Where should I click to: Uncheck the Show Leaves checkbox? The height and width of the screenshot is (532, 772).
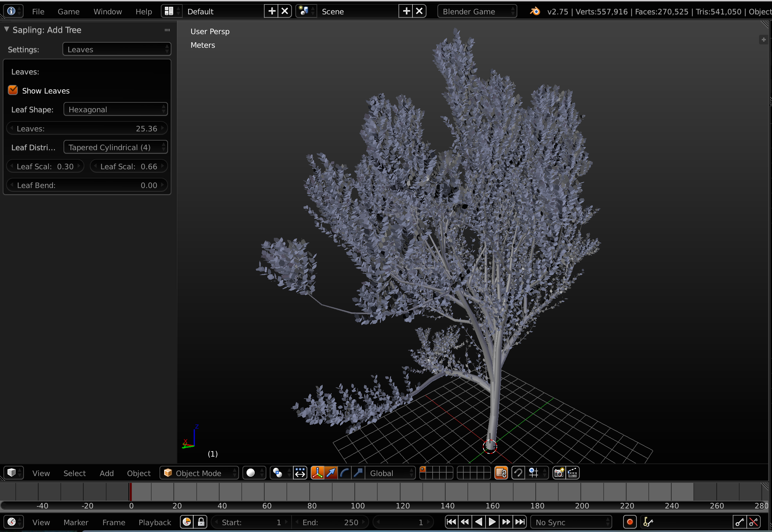pos(13,90)
